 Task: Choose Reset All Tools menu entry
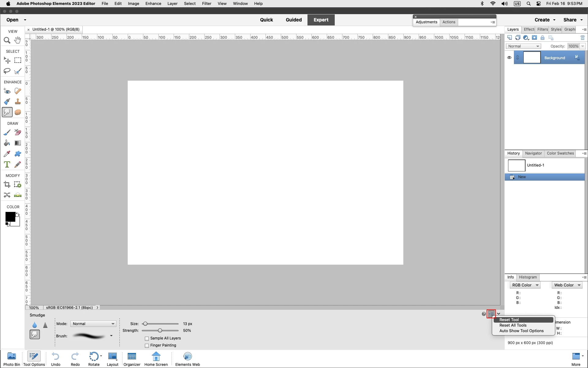click(513, 325)
